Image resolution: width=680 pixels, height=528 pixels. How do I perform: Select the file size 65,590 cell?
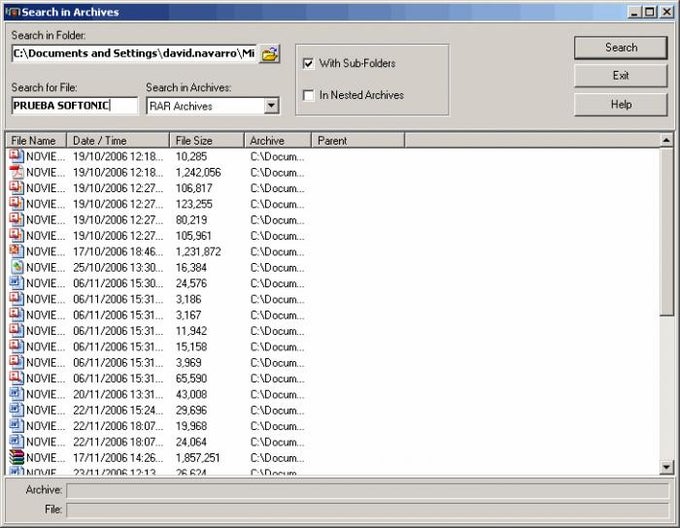tap(191, 378)
